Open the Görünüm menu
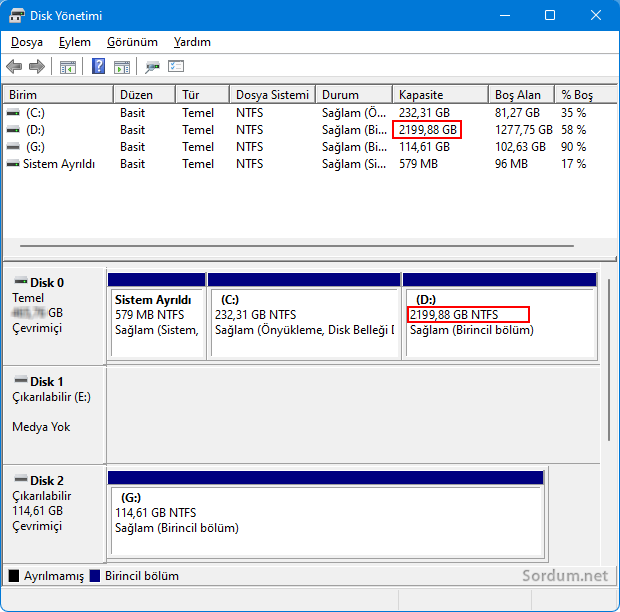The height and width of the screenshot is (612, 620). tap(132, 42)
